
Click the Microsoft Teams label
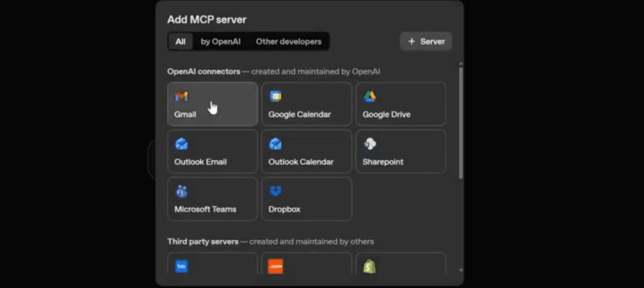pyautogui.click(x=205, y=209)
